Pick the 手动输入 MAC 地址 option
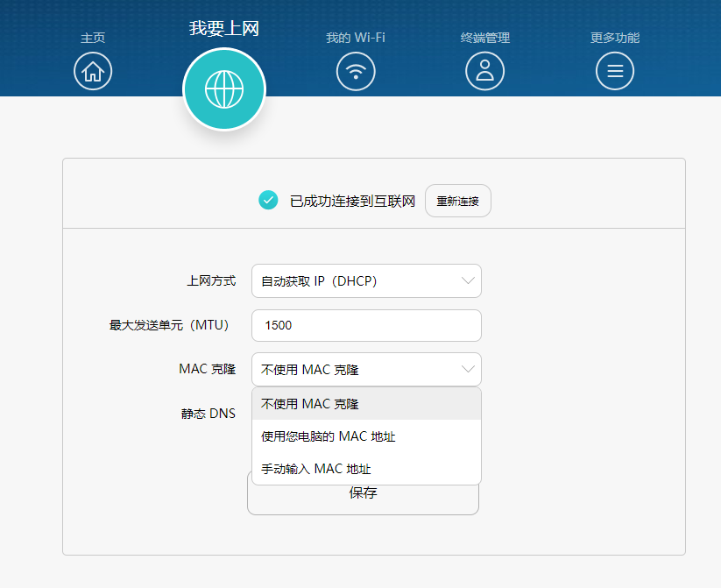The width and height of the screenshot is (721, 588). 366,469
